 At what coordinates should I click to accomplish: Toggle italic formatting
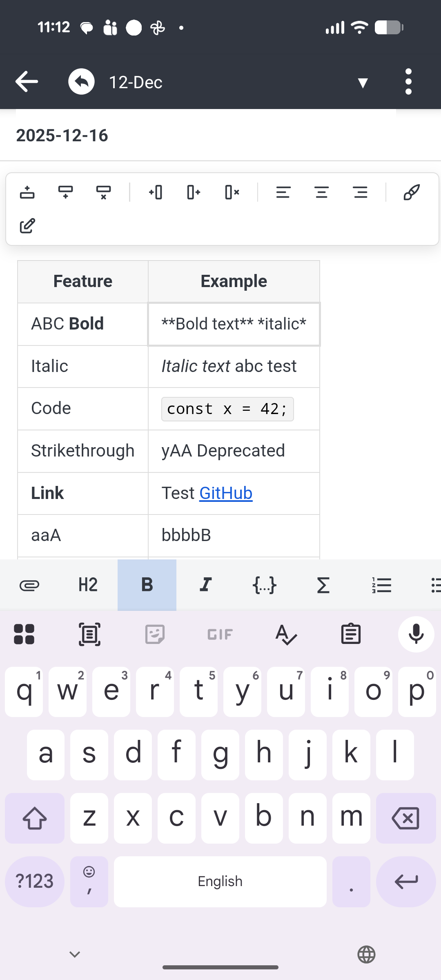(x=206, y=585)
